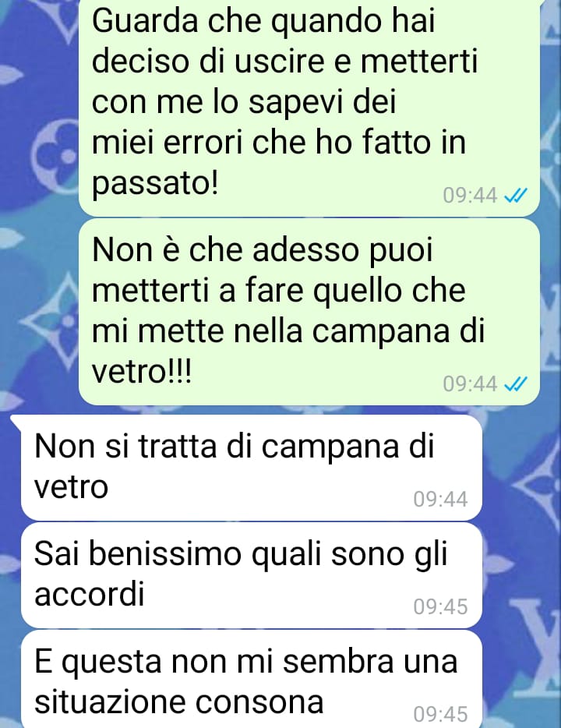Select the 'Guarda che quando hai deciso' message
This screenshot has height=728, width=561.
[309, 108]
